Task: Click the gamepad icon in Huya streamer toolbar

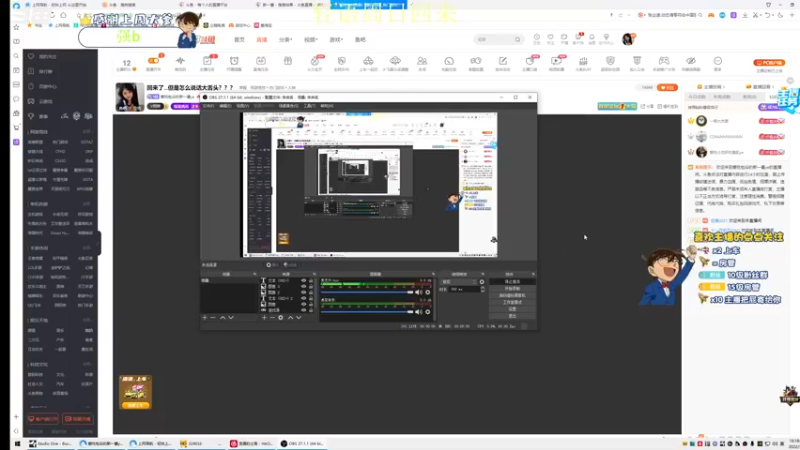Action: [664, 61]
